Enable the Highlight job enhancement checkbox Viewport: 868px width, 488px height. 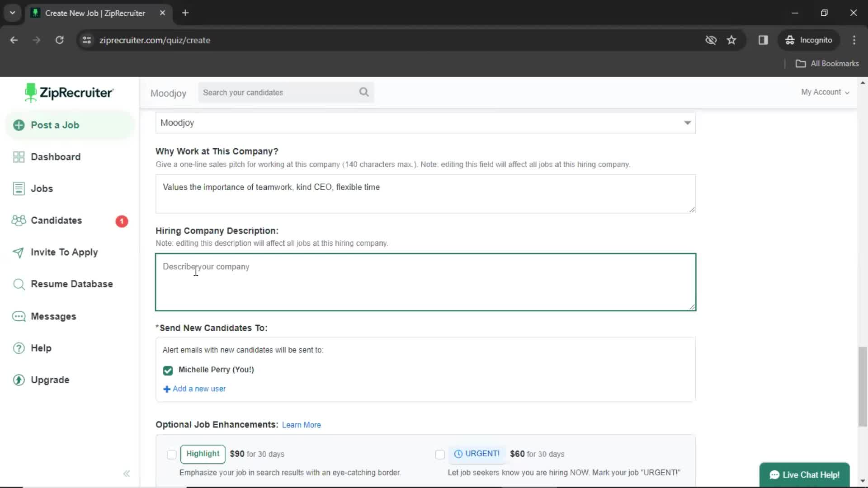[171, 454]
